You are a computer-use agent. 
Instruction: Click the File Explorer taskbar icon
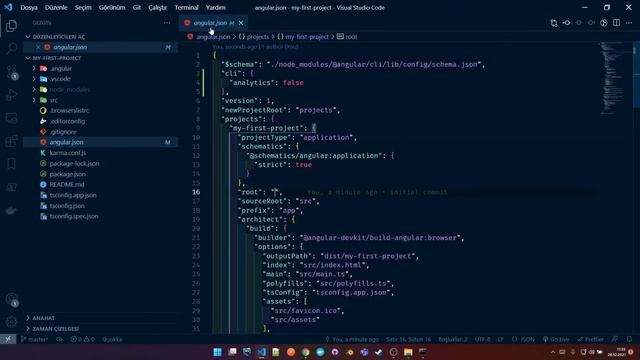(408, 352)
